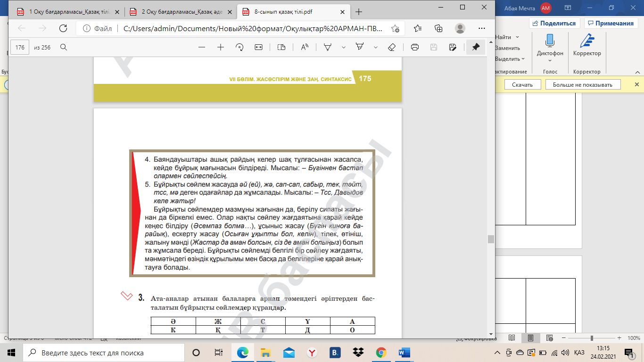Save a copy with Save As icon
644x362 pixels.
[453, 47]
